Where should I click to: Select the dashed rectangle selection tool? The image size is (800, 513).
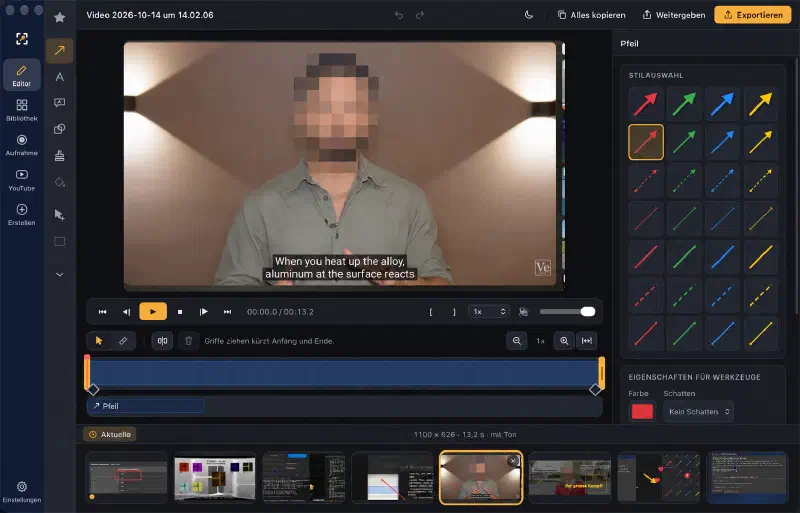[60, 241]
